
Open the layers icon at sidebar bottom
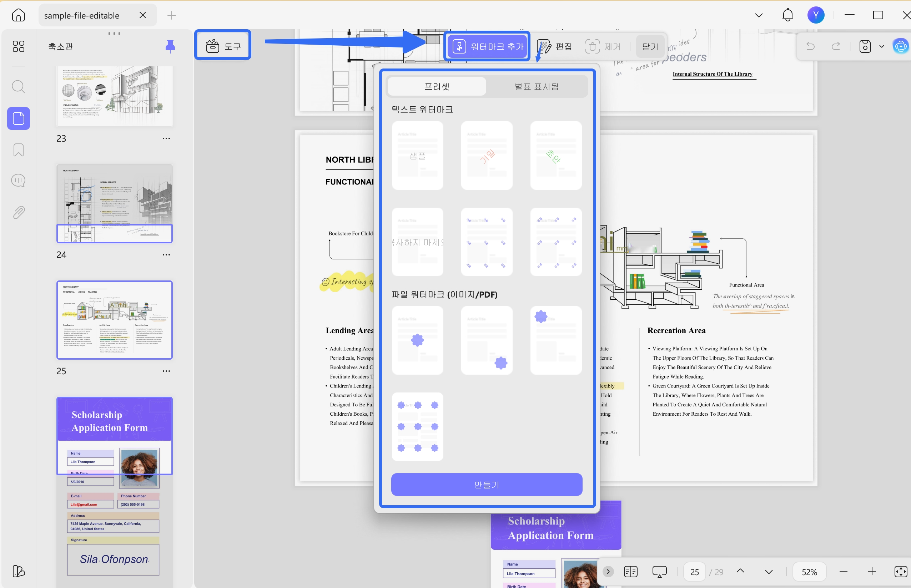(x=18, y=571)
